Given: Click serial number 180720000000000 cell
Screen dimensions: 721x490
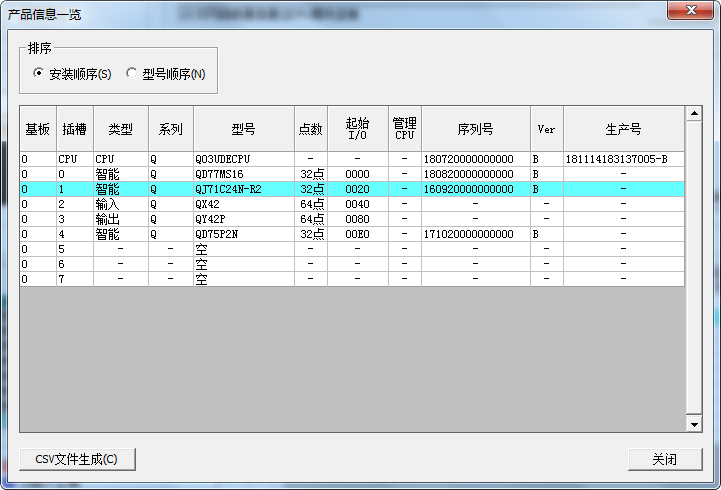Looking at the screenshot, I should 468,159.
